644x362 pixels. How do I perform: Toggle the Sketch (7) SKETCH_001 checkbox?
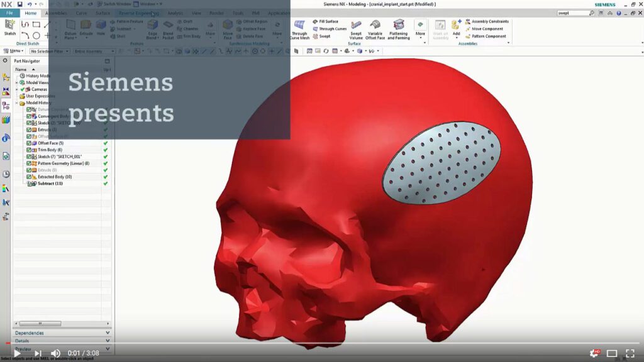pos(29,156)
